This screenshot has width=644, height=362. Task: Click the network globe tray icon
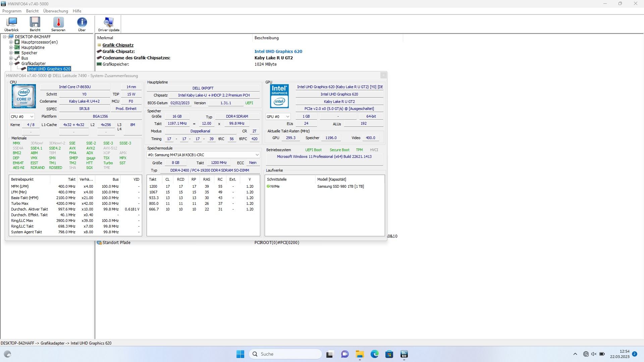586,354
